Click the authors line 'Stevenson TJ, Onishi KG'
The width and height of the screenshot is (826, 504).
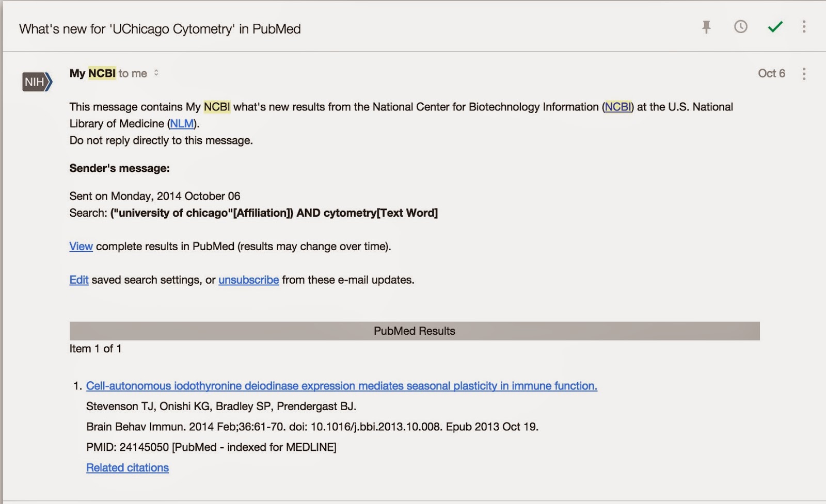[x=221, y=407]
